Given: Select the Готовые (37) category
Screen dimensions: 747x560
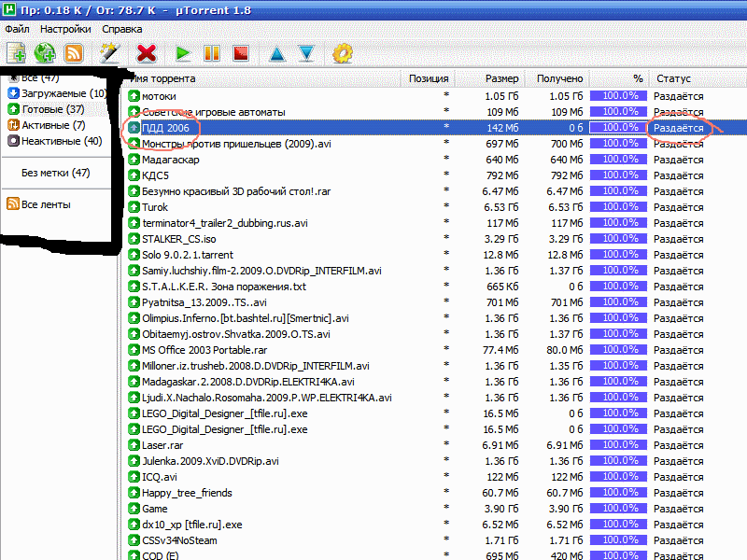Looking at the screenshot, I should [x=48, y=109].
